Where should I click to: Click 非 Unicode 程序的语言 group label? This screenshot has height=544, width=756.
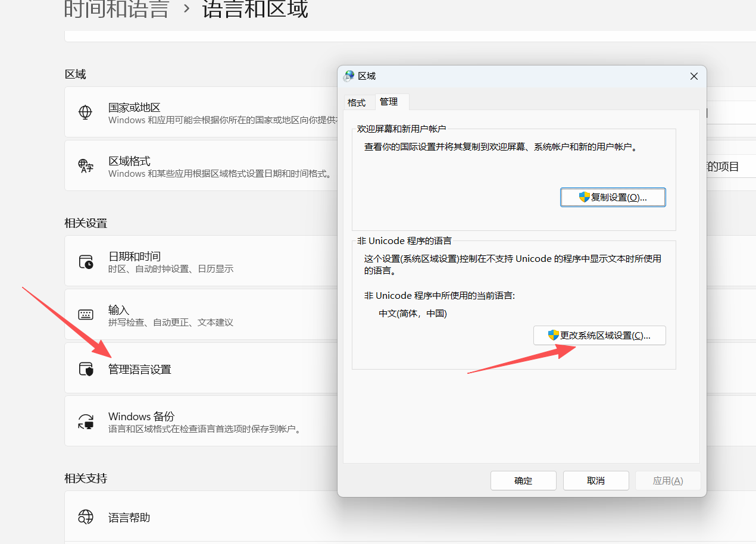click(404, 241)
